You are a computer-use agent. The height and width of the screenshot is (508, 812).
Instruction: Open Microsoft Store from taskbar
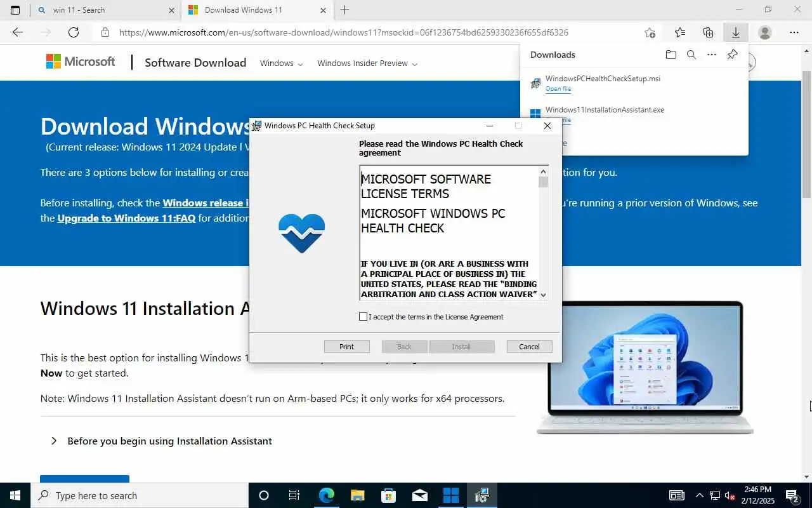coord(388,495)
